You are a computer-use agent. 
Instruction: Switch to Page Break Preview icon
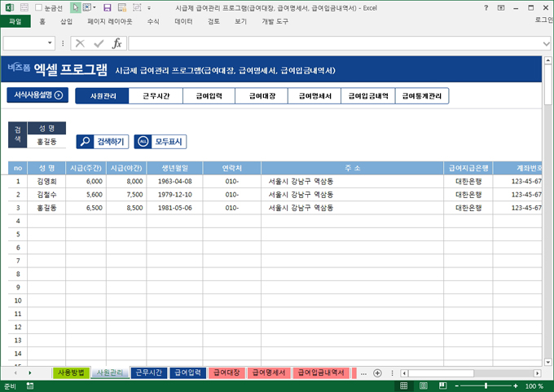(x=441, y=385)
